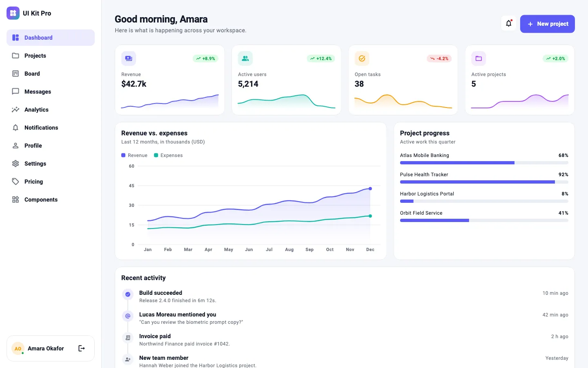Click the Components icon in sidebar
The height and width of the screenshot is (368, 588).
(x=16, y=200)
